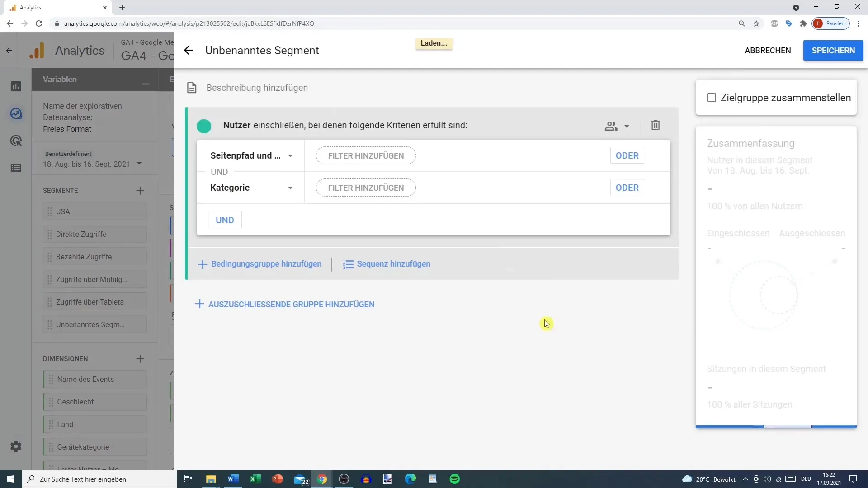868x488 pixels.
Task: Click the back arrow navigation icon
Action: coord(189,50)
